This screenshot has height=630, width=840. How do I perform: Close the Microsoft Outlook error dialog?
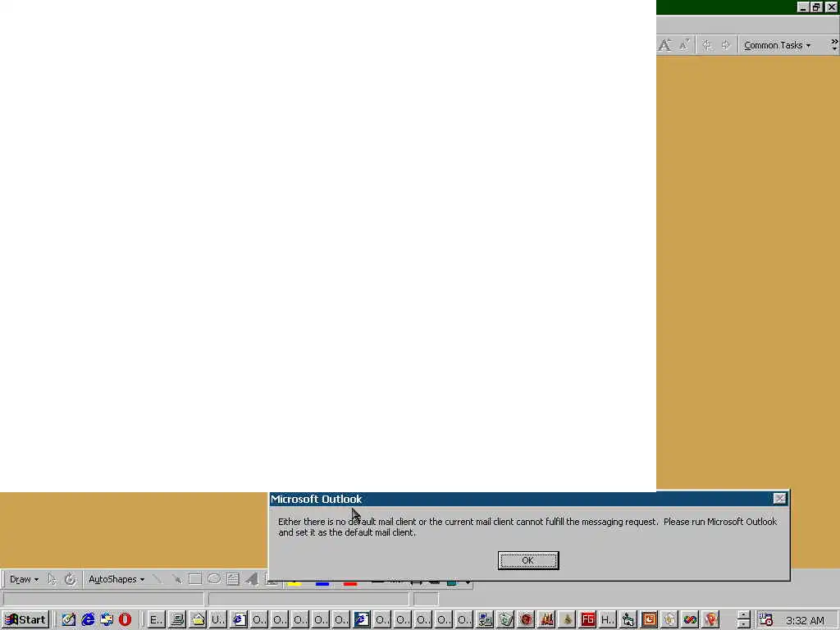point(779,499)
